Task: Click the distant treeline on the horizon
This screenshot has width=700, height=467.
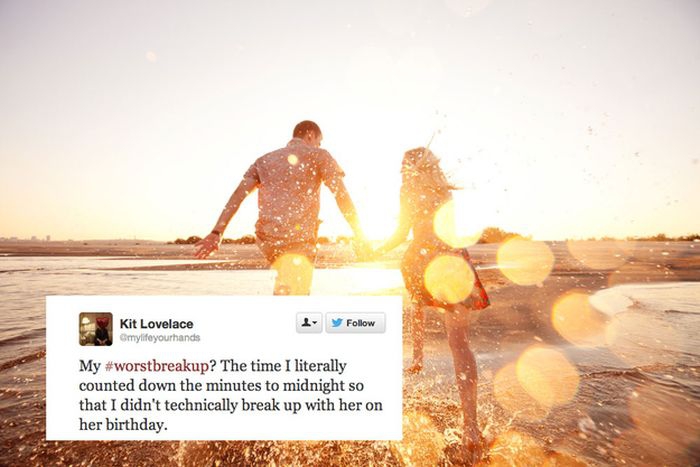Action: coord(500,236)
